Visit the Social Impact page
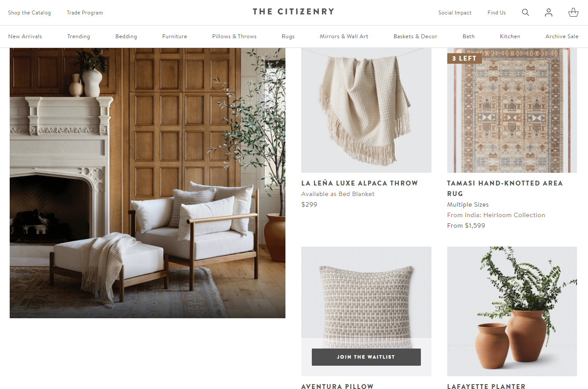Screen dimensions: 588x389 [x=455, y=13]
